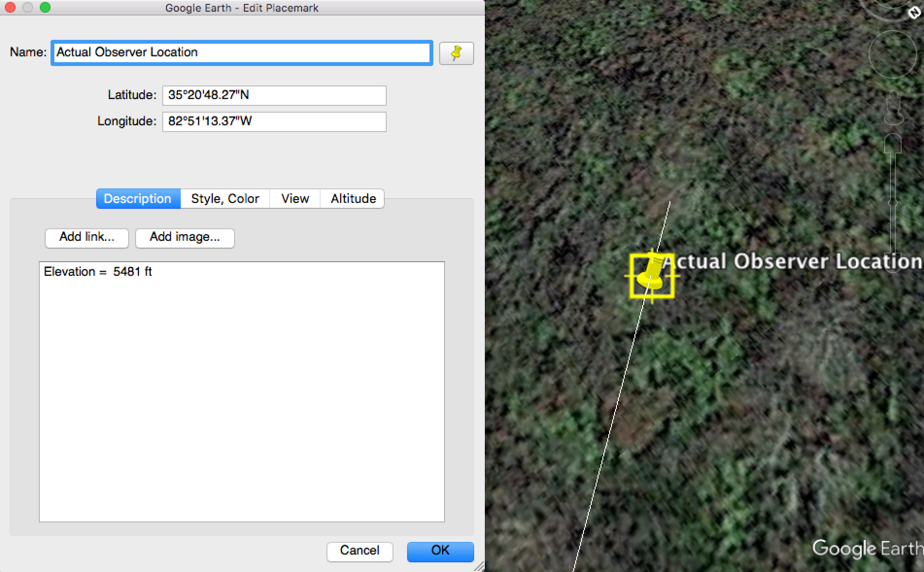
Task: Click the yellow pushpin icon button
Action: pos(456,53)
